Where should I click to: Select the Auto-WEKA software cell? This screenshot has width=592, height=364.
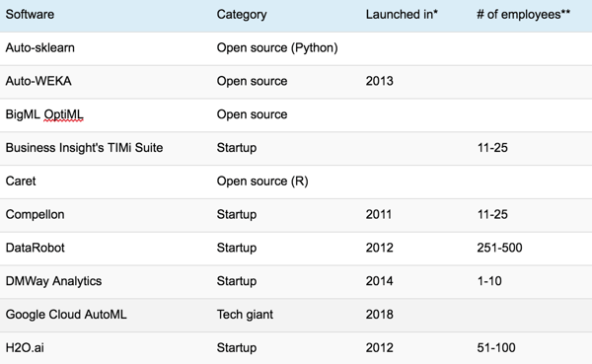pos(38,81)
